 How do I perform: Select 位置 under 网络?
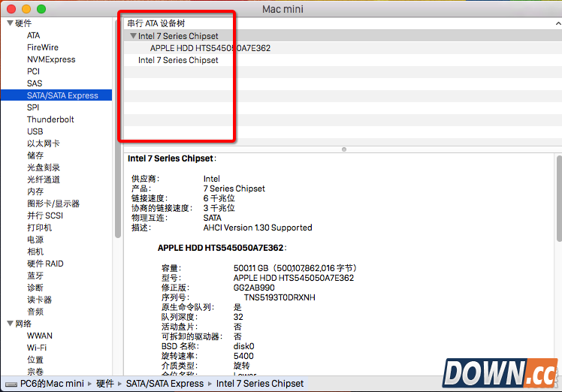click(35, 360)
